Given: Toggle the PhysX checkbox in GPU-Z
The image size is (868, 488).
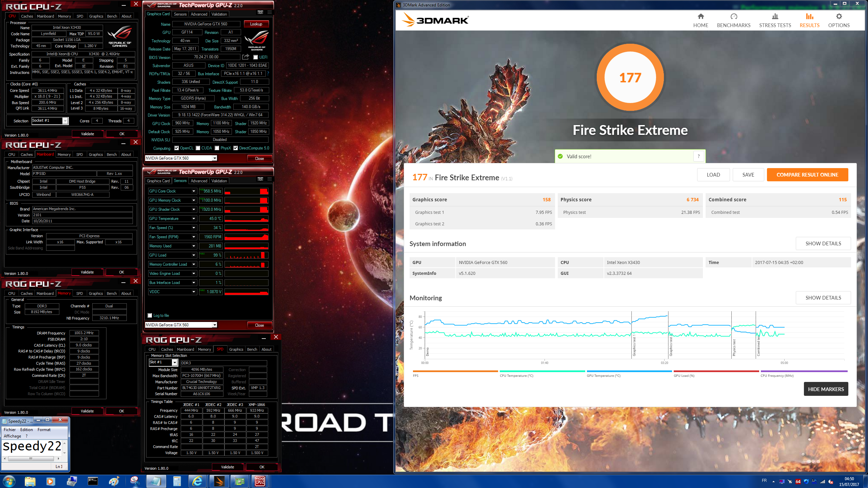Looking at the screenshot, I should click(x=217, y=148).
